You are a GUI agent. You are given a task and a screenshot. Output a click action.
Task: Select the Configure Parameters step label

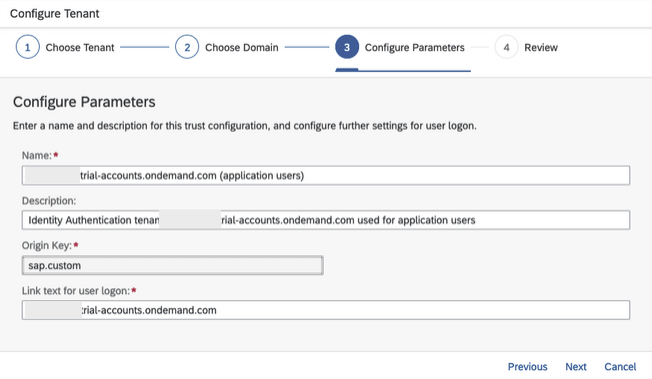pos(415,47)
